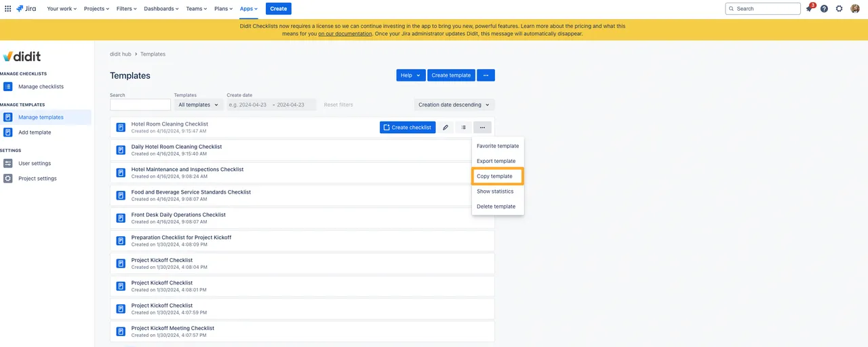Expand the Help dropdown button

click(x=411, y=75)
